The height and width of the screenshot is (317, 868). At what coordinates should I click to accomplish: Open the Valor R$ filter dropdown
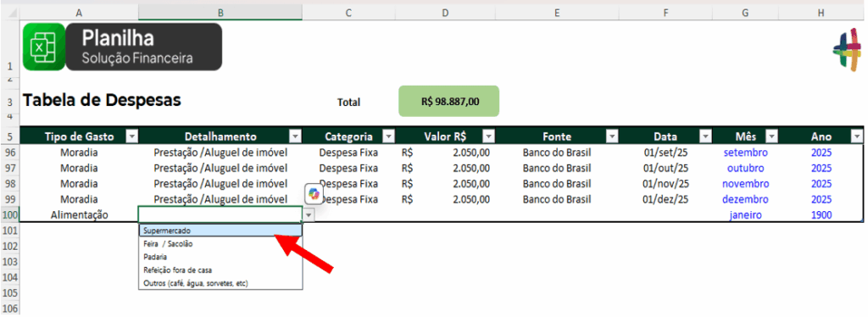pos(488,136)
